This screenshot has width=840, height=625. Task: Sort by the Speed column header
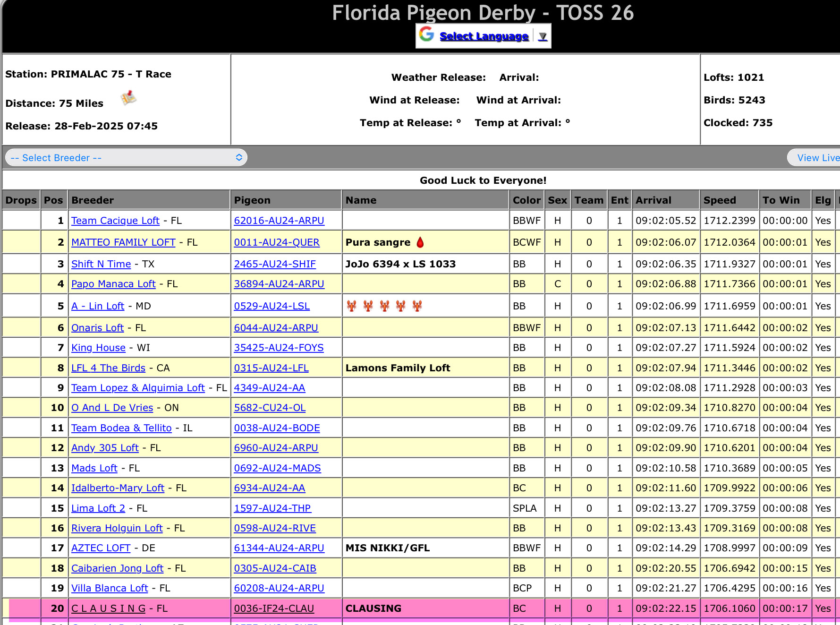pos(719,200)
